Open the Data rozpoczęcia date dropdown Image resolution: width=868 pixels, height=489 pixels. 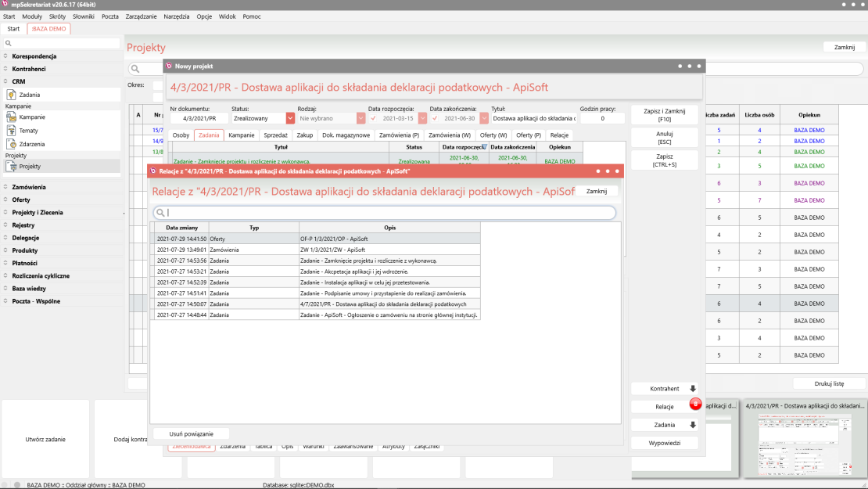pyautogui.click(x=422, y=118)
